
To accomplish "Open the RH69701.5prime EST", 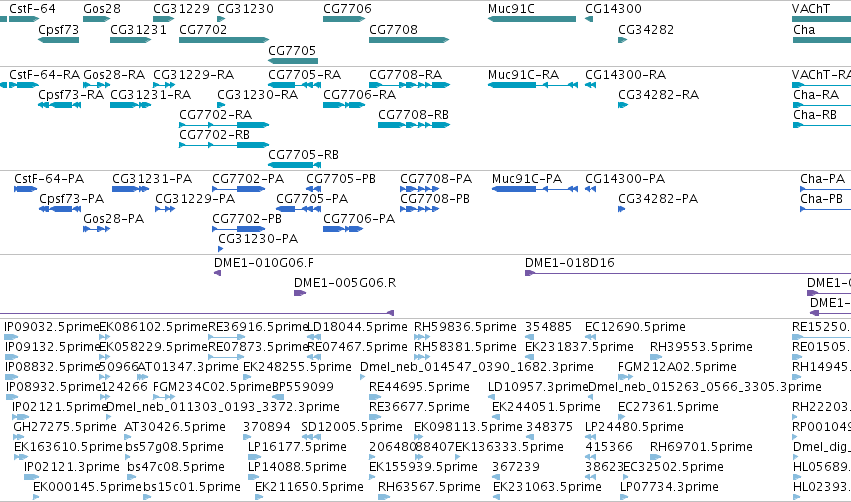I will [655, 457].
